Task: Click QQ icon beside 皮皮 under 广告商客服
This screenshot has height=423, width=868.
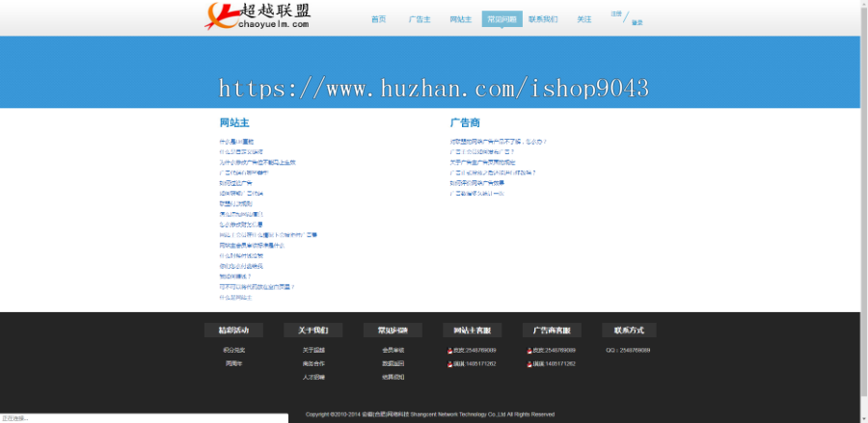Action: 529,351
